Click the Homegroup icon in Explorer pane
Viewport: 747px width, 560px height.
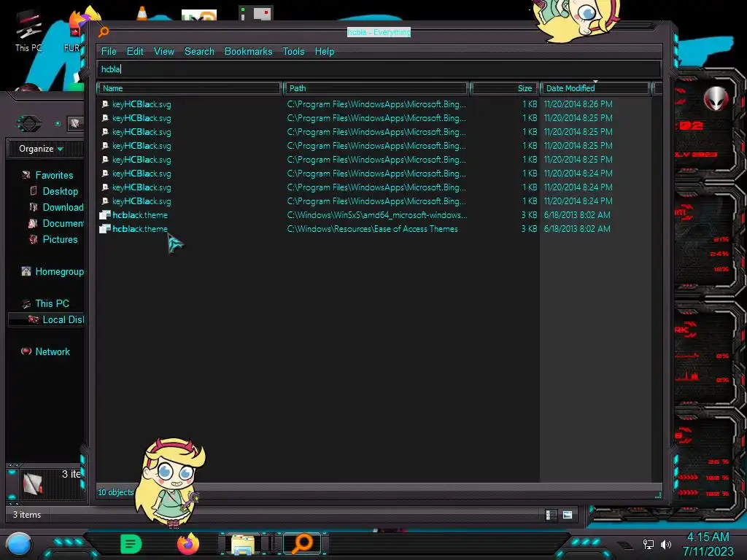(26, 271)
